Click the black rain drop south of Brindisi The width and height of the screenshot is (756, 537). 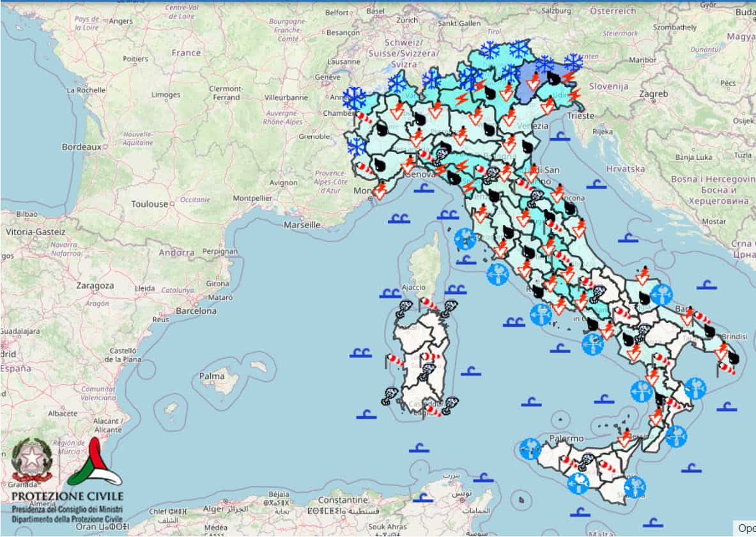pos(734,357)
